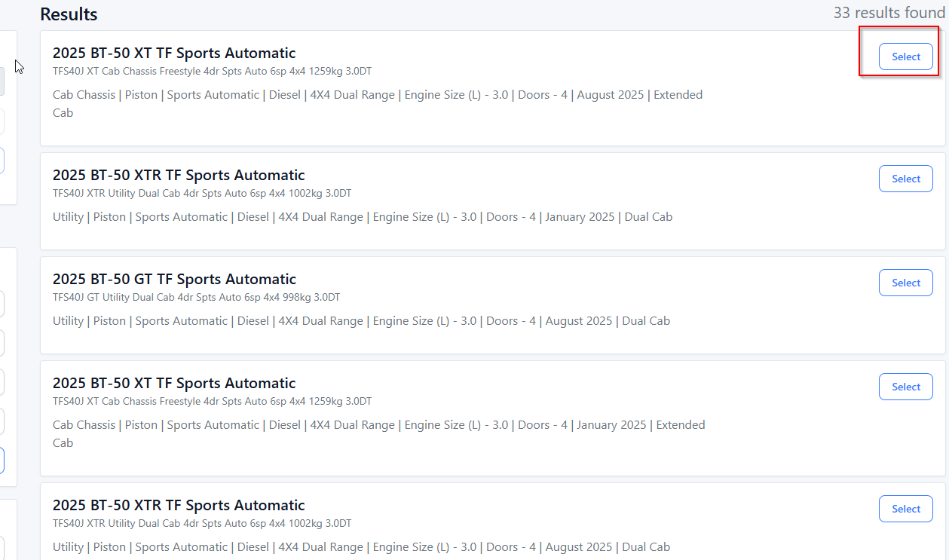Click the 1259kg subtitle of the August XT result

[x=212, y=71]
